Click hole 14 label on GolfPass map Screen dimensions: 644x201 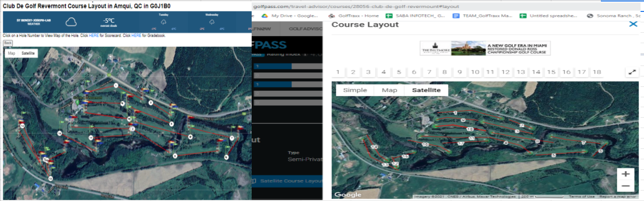(x=374, y=147)
